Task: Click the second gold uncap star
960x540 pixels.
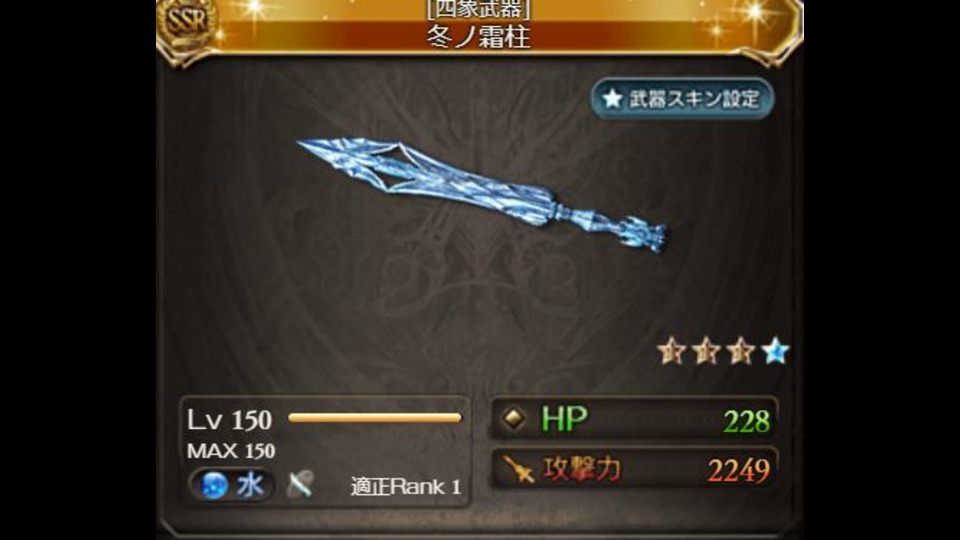Action: click(706, 351)
